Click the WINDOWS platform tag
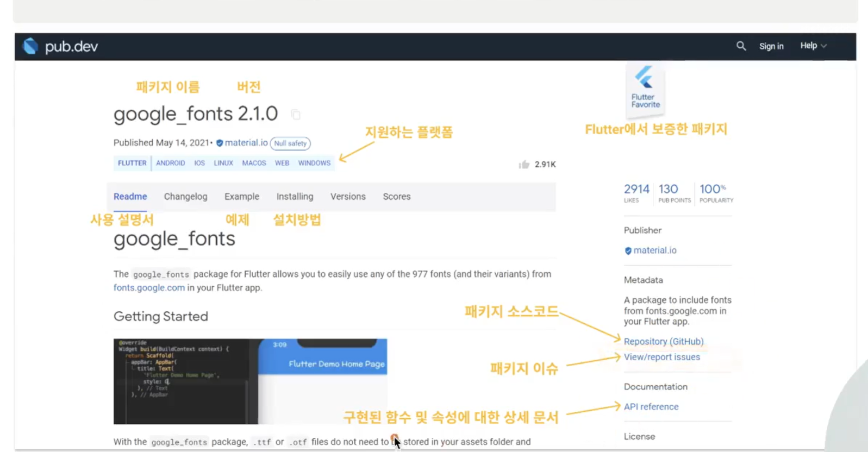 pyautogui.click(x=314, y=163)
